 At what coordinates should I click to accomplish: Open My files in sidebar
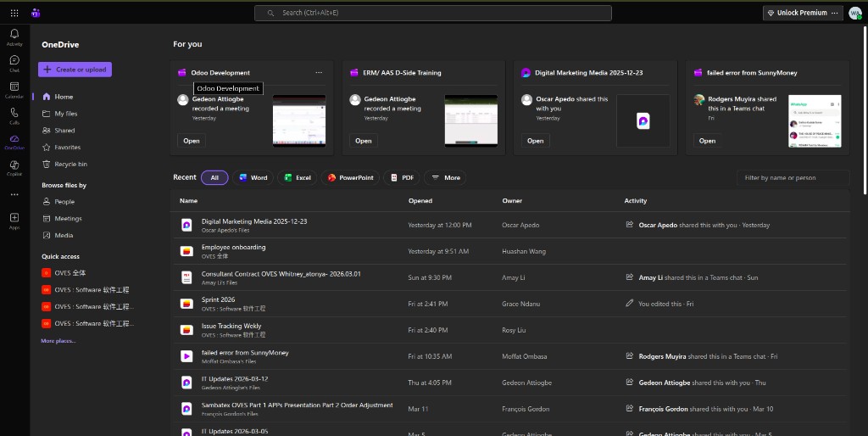[x=60, y=114]
